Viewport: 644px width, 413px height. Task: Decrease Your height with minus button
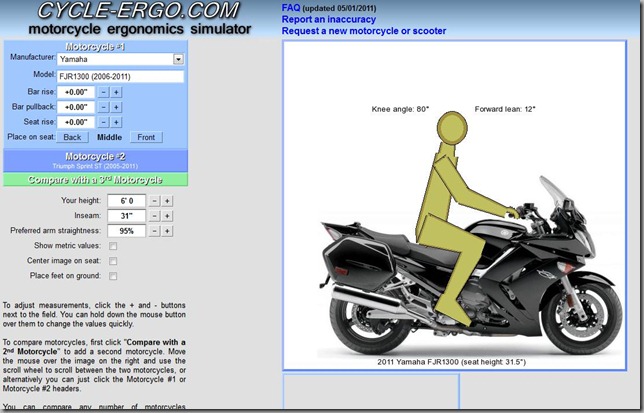point(154,201)
